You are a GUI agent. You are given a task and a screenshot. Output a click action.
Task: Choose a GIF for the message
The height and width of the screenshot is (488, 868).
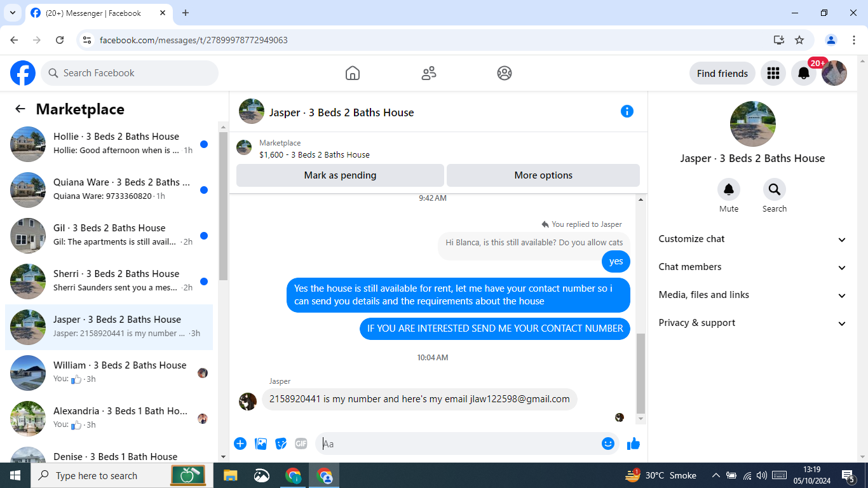tap(301, 444)
